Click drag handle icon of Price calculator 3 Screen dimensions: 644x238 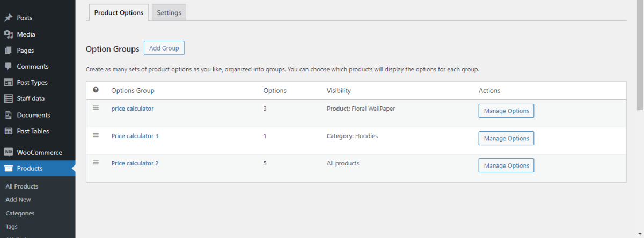point(96,135)
